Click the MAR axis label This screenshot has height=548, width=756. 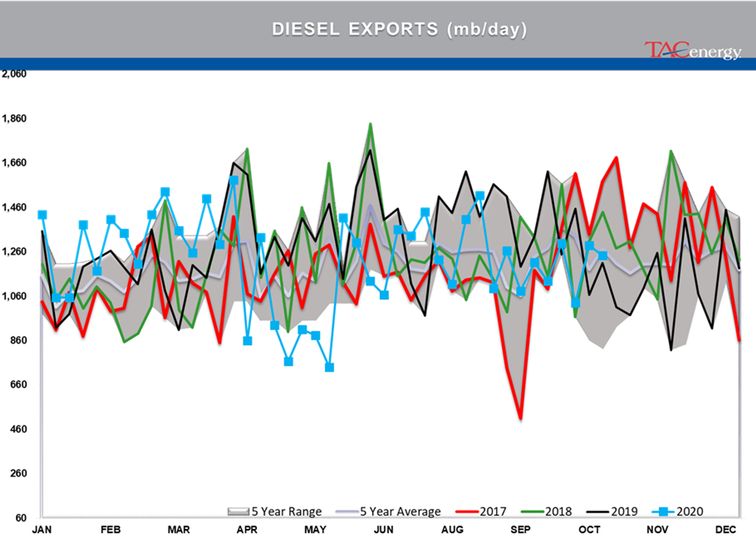tap(179, 530)
